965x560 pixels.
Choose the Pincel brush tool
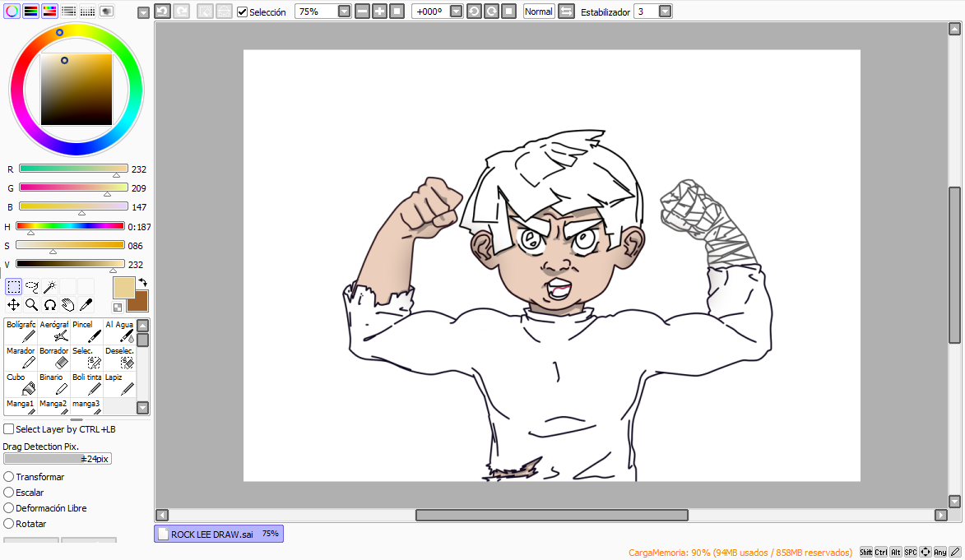point(86,331)
